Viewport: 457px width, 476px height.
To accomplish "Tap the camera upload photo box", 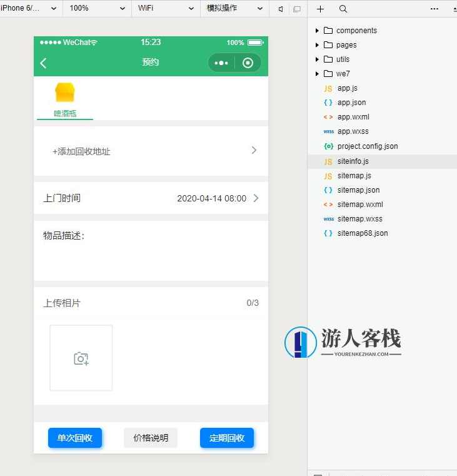I will pos(81,358).
